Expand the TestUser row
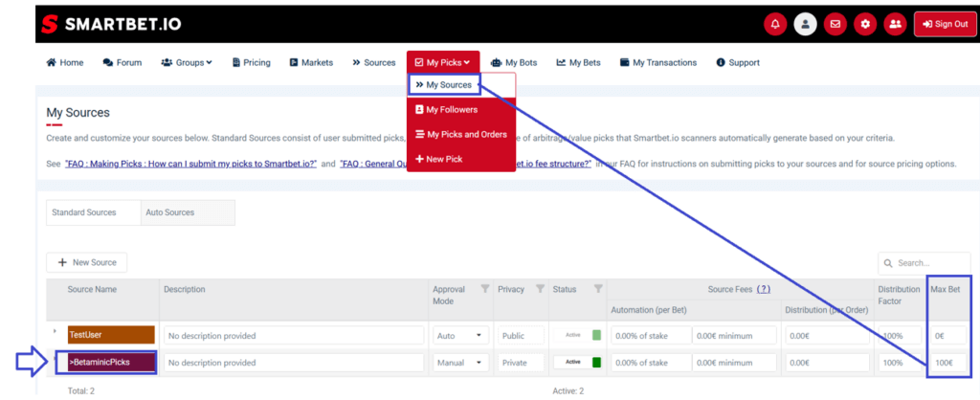Viewport: 980px width, 400px height. (55, 331)
